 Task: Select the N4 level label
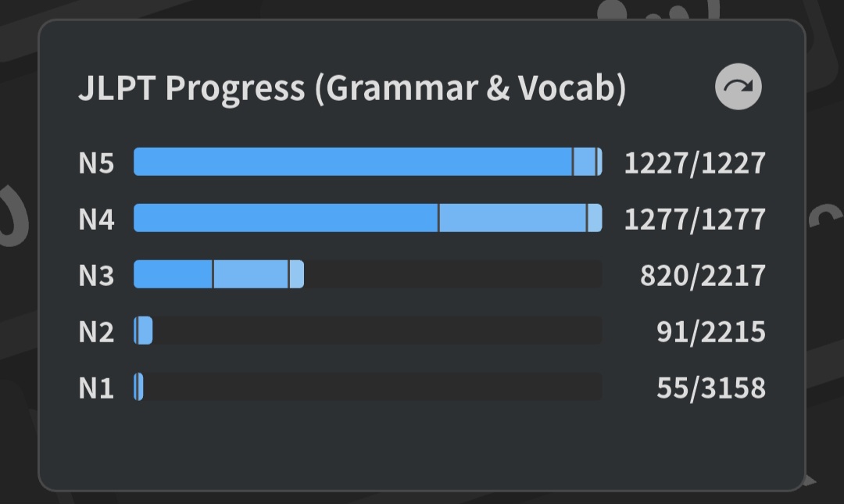[x=96, y=219]
